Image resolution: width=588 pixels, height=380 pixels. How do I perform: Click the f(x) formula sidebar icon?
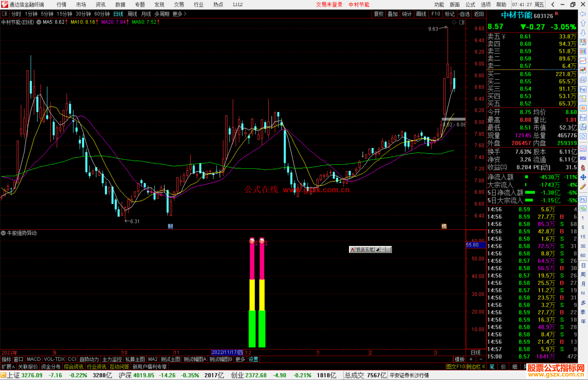pyautogui.click(x=583, y=127)
